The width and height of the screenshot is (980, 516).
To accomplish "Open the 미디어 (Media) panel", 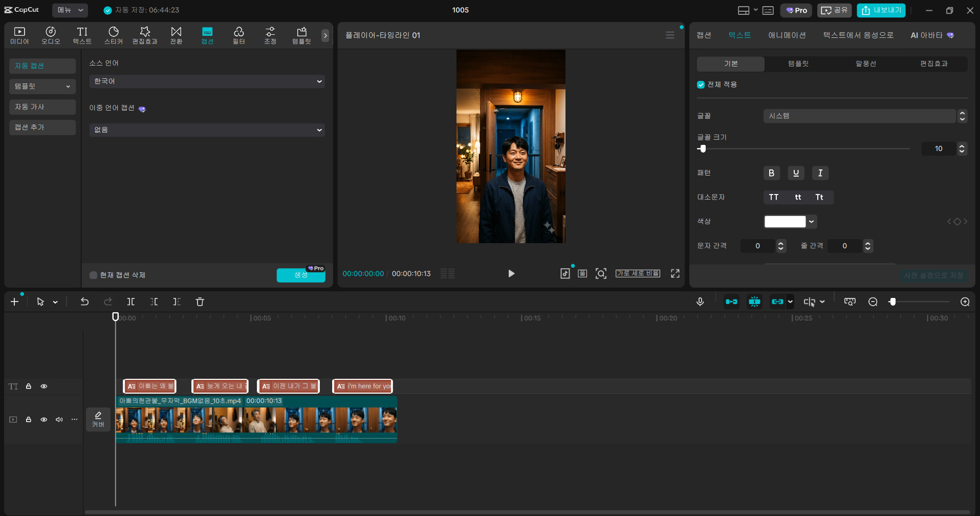I will click(19, 35).
